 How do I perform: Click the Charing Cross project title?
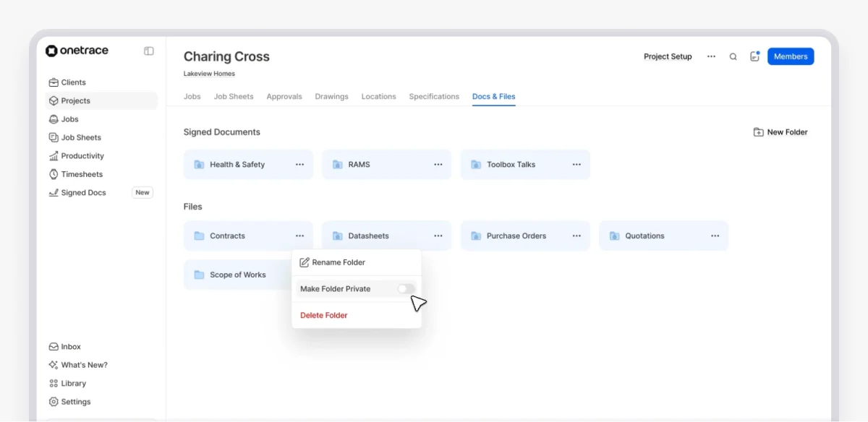(x=226, y=56)
